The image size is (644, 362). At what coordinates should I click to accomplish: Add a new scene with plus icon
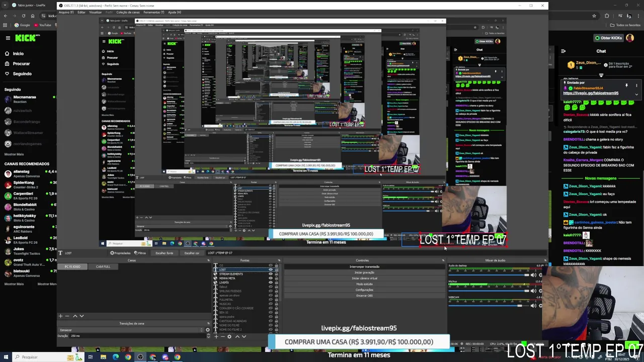tap(60, 316)
